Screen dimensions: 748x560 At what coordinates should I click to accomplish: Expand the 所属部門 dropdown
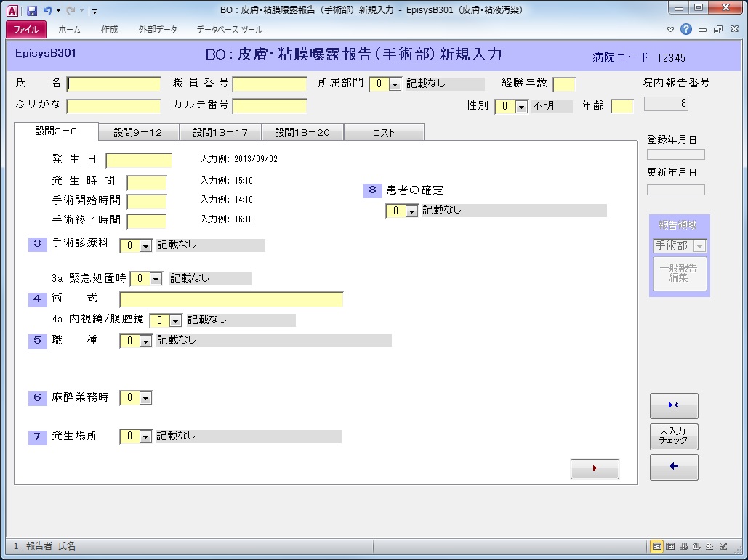click(x=395, y=84)
